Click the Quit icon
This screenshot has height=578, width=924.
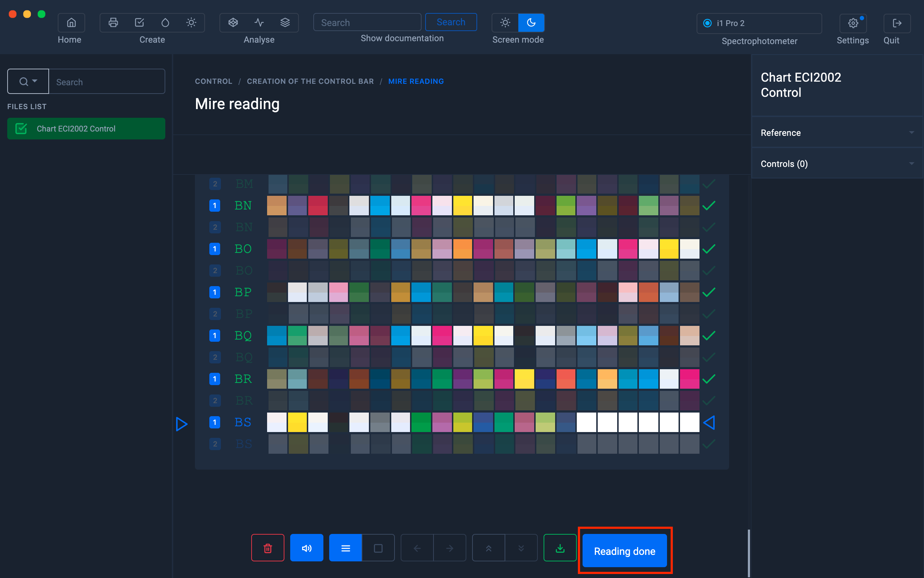(897, 23)
